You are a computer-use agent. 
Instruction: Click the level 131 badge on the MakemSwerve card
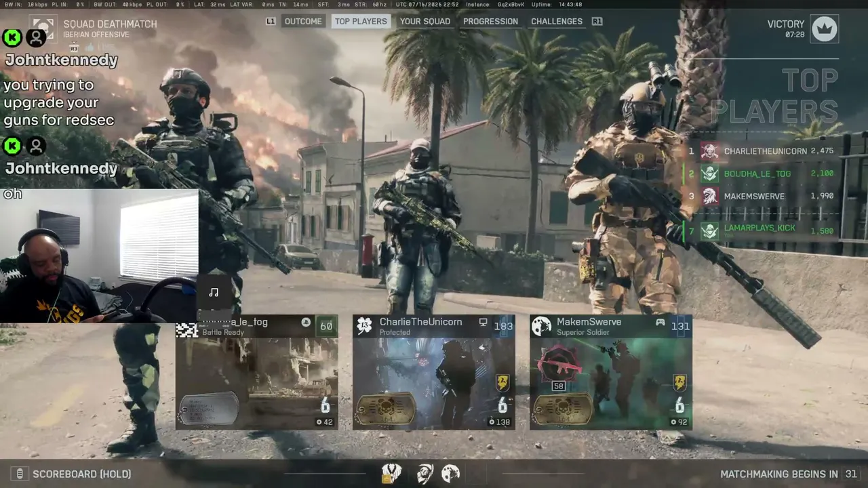point(680,326)
